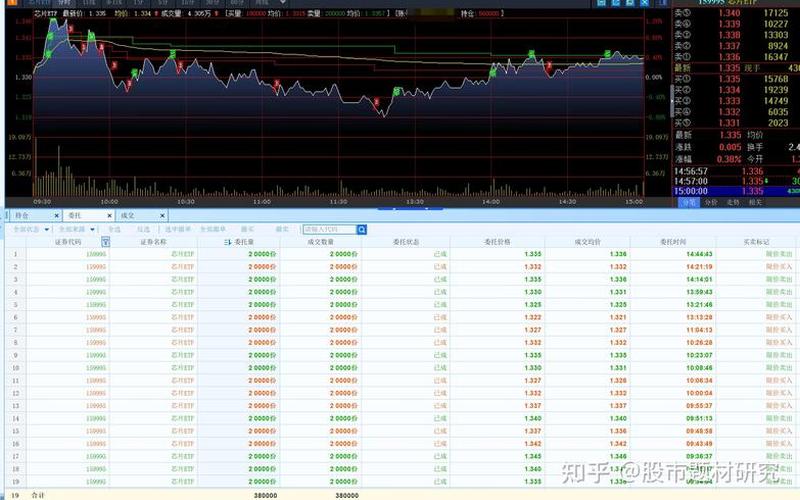Viewport: 800px width, 500px height.
Task: Select order row with time 09:46:58
Action: 402,431
